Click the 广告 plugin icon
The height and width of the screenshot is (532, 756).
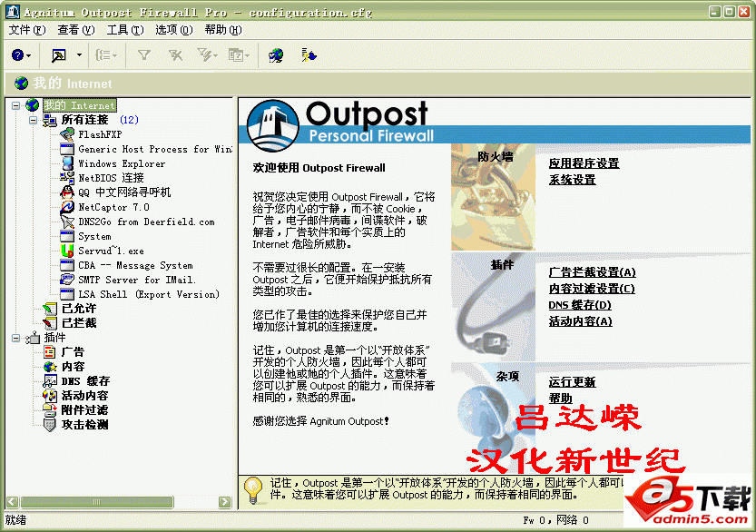point(50,352)
